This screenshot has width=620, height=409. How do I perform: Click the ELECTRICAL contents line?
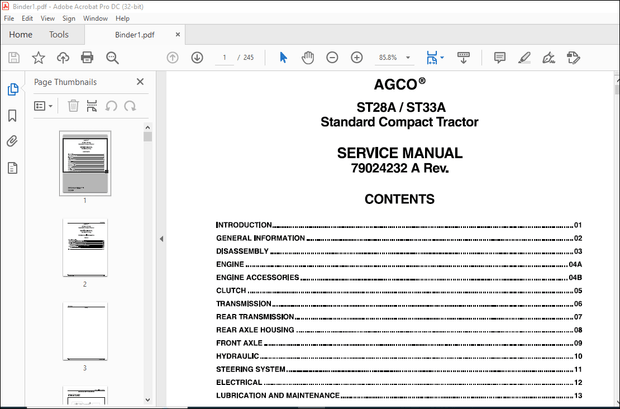point(399,382)
